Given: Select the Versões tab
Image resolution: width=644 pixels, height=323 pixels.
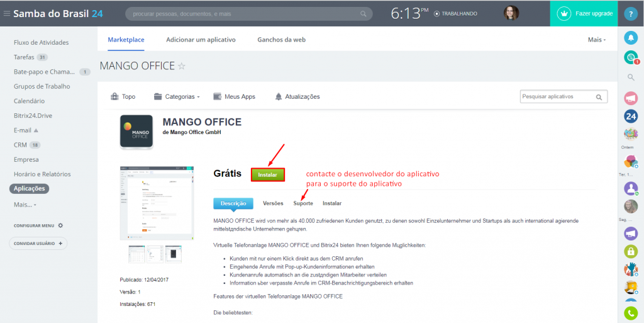Looking at the screenshot, I should pyautogui.click(x=273, y=203).
